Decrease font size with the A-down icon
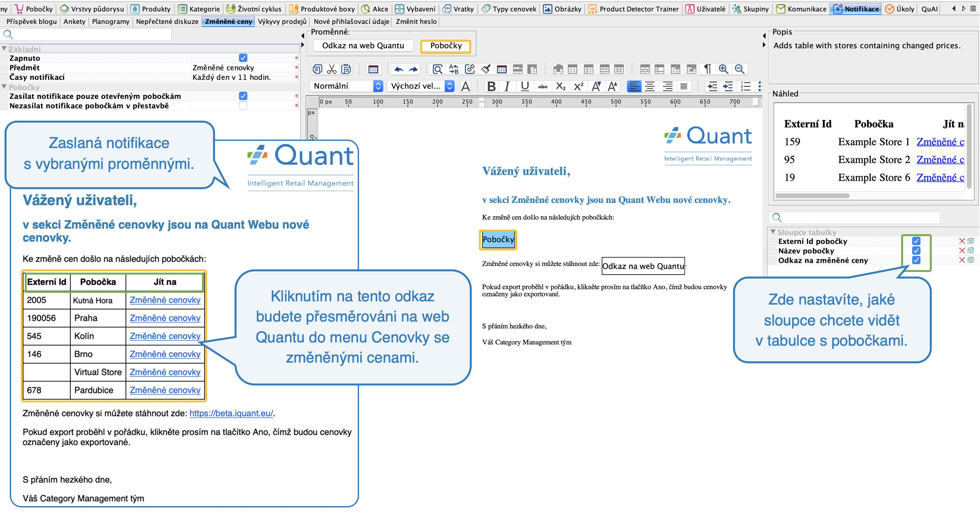Viewport: 980px width, 512px height. point(596,86)
